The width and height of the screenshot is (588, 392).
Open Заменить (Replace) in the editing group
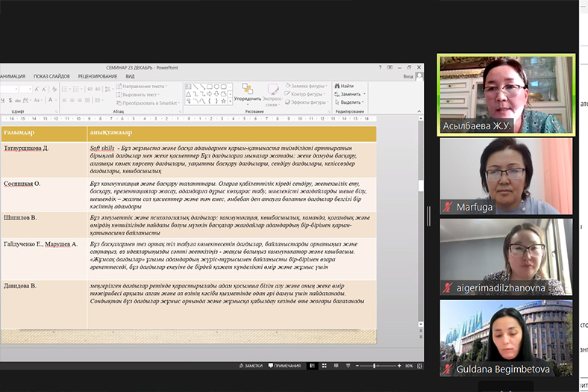pos(350,95)
